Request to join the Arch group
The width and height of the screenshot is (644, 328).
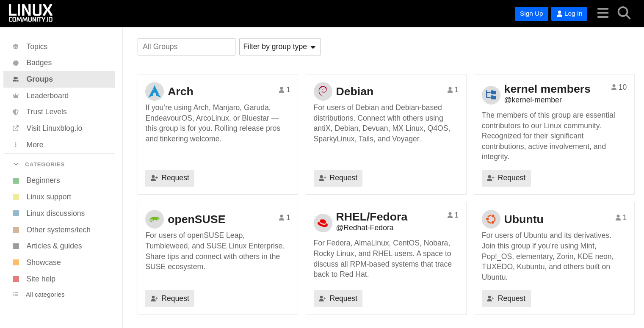click(170, 178)
